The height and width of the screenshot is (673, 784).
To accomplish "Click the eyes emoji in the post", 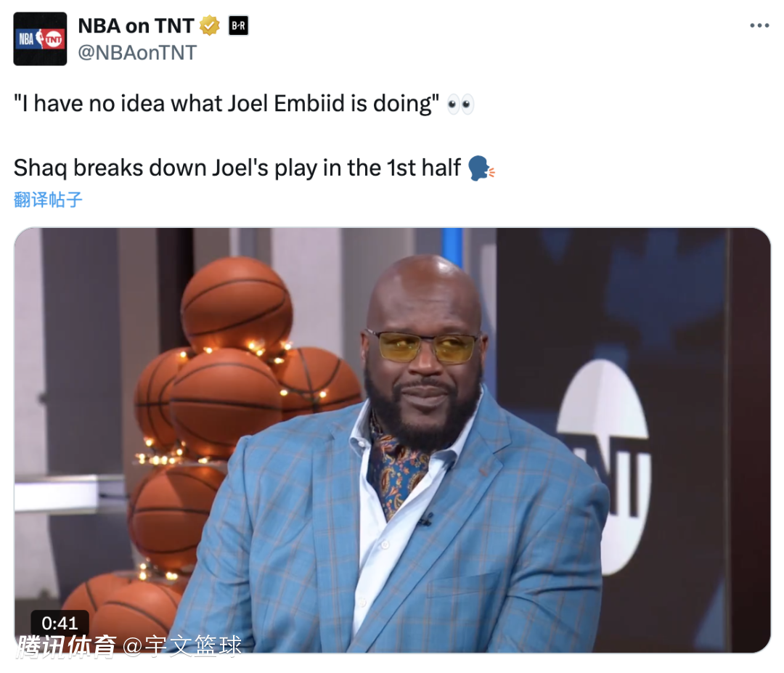I will [460, 104].
